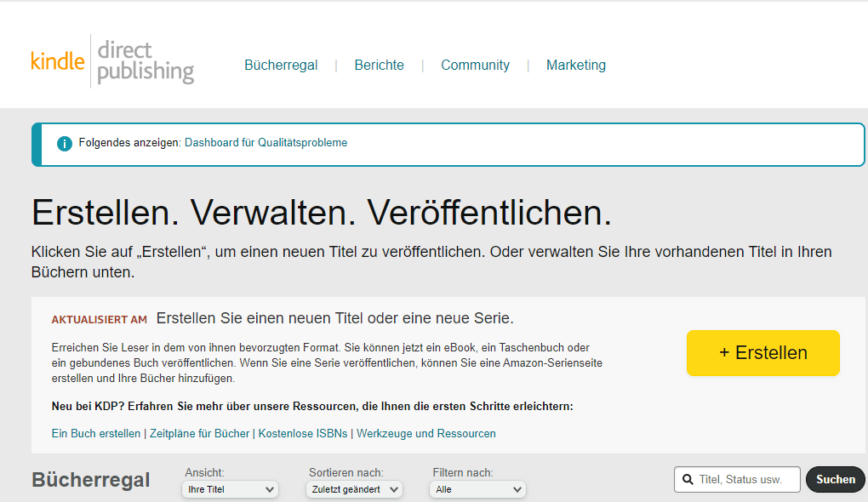
Task: Click the 'Suchen' button
Action: [835, 479]
